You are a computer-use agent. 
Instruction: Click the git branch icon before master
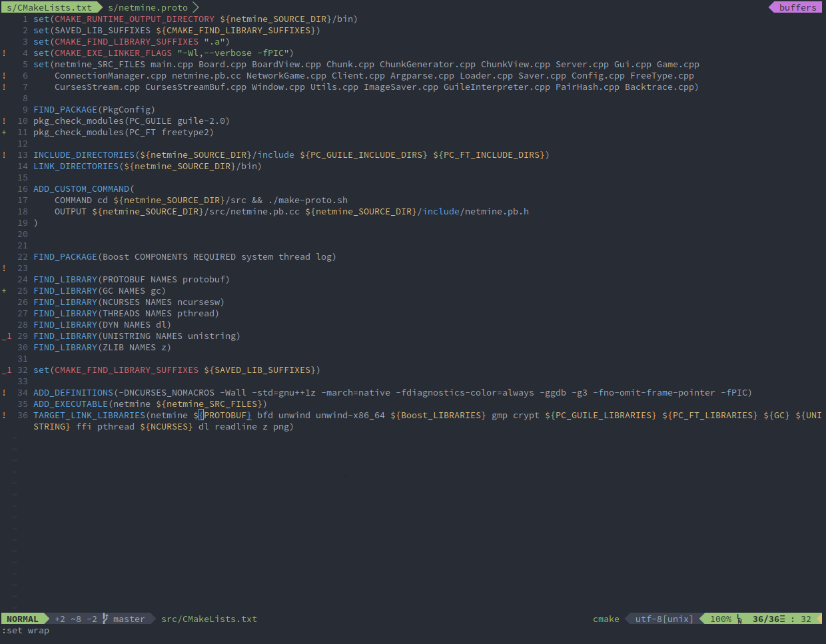105,619
